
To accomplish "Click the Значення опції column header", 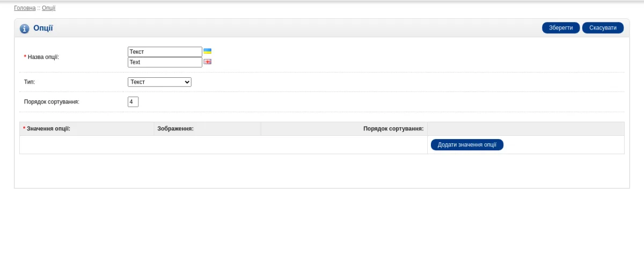I will pyautogui.click(x=48, y=129).
